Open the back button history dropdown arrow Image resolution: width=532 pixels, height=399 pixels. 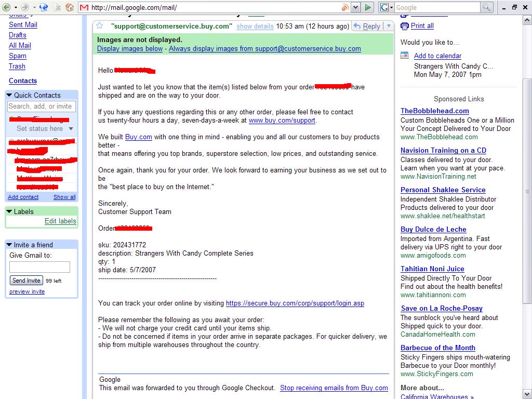click(15, 7)
